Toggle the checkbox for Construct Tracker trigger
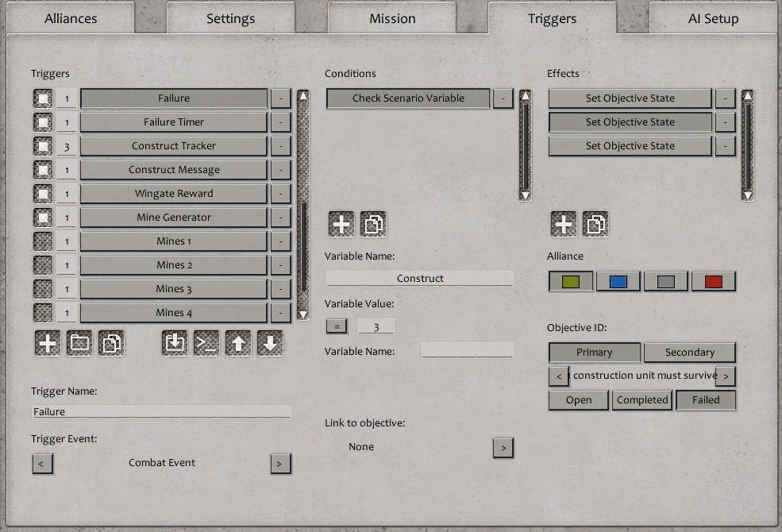The image size is (782, 532). click(x=43, y=146)
